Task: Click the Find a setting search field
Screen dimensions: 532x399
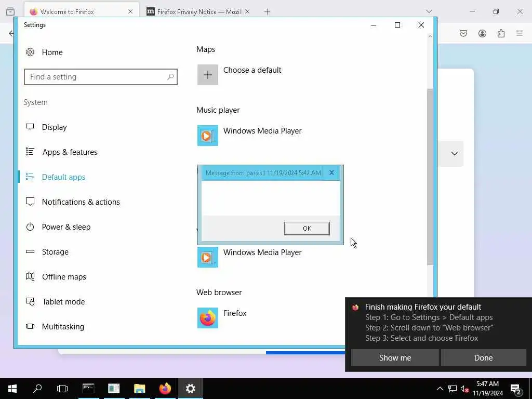Action: (101, 77)
